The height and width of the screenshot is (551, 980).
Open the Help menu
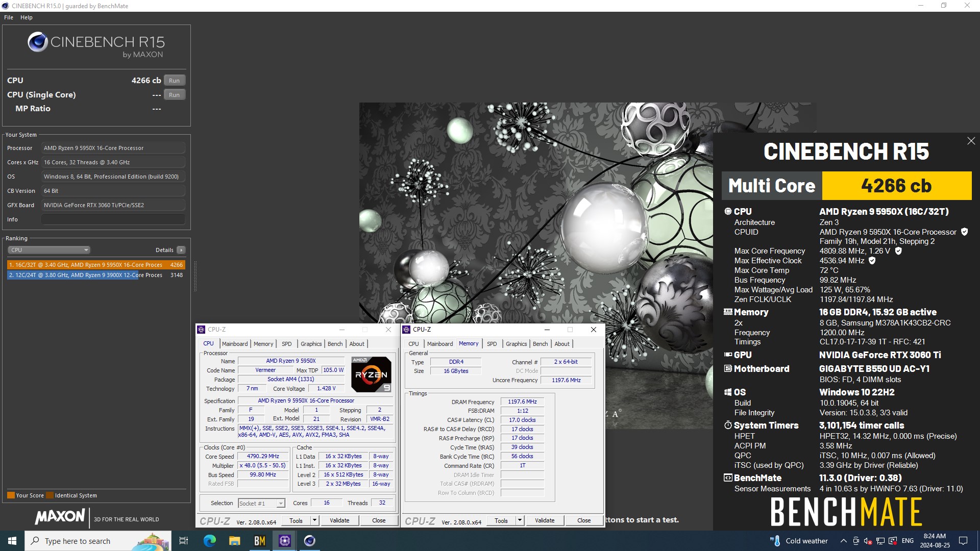point(27,17)
